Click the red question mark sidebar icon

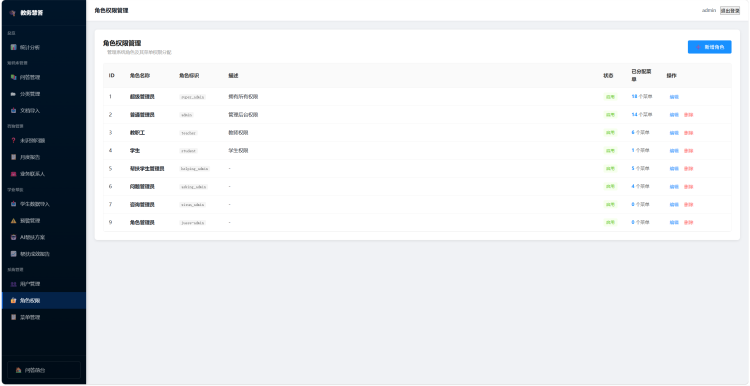[13, 141]
